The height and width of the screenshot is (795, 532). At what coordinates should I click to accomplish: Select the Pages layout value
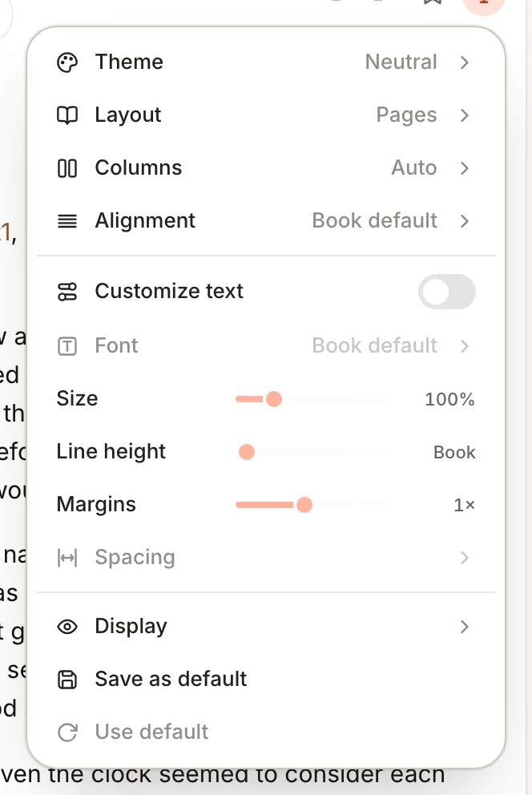point(406,115)
